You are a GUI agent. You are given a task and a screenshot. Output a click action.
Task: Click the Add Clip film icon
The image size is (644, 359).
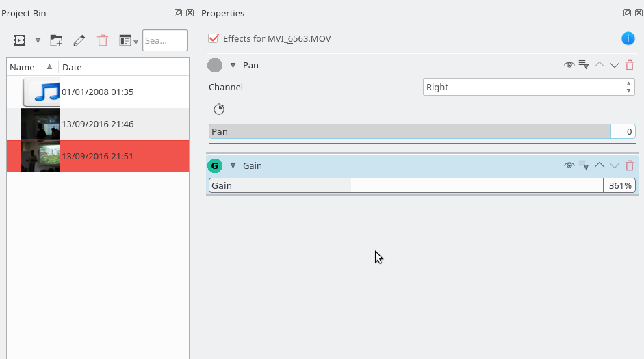click(x=19, y=40)
